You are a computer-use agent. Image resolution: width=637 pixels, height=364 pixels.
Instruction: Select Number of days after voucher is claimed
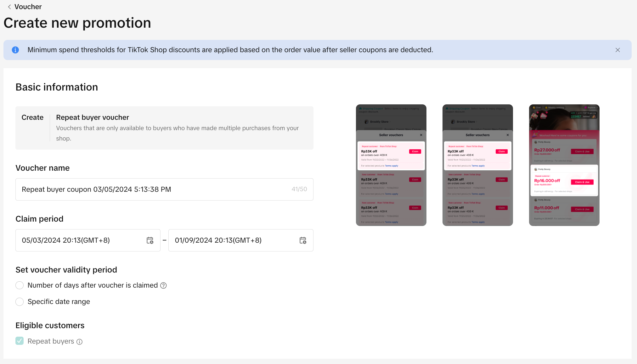[x=20, y=285]
